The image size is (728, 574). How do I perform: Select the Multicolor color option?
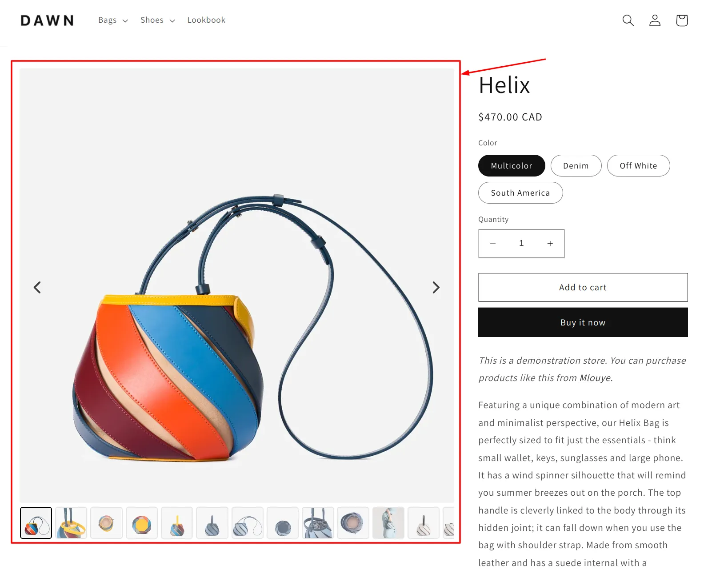(512, 166)
